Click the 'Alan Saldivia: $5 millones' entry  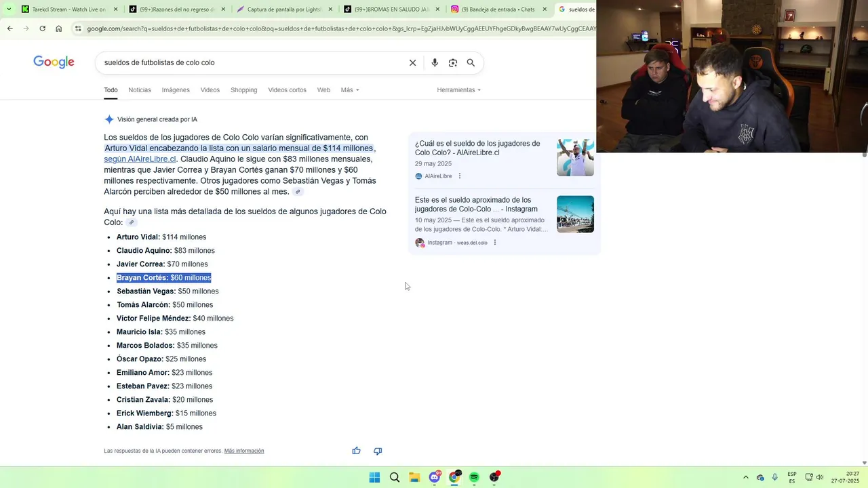pos(159,427)
